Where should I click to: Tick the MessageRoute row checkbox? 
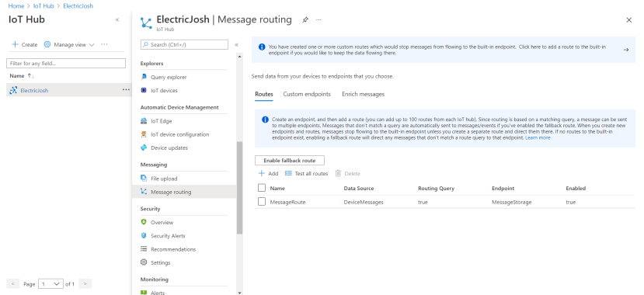pos(262,202)
